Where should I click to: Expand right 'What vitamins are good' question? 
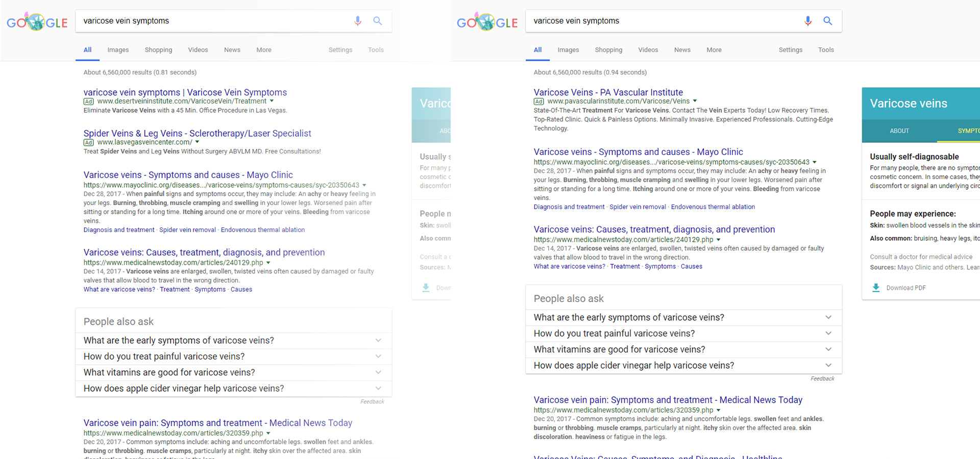[x=684, y=349]
